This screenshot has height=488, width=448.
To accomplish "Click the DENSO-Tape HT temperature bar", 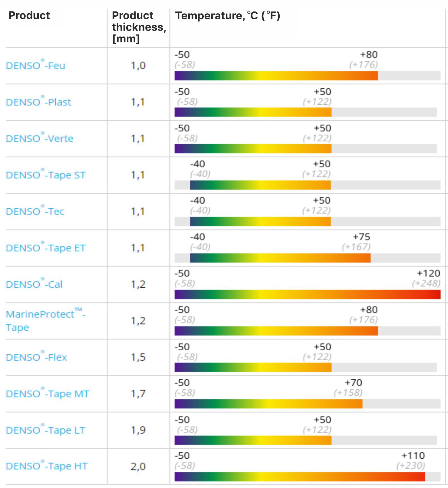I will point(300,477).
